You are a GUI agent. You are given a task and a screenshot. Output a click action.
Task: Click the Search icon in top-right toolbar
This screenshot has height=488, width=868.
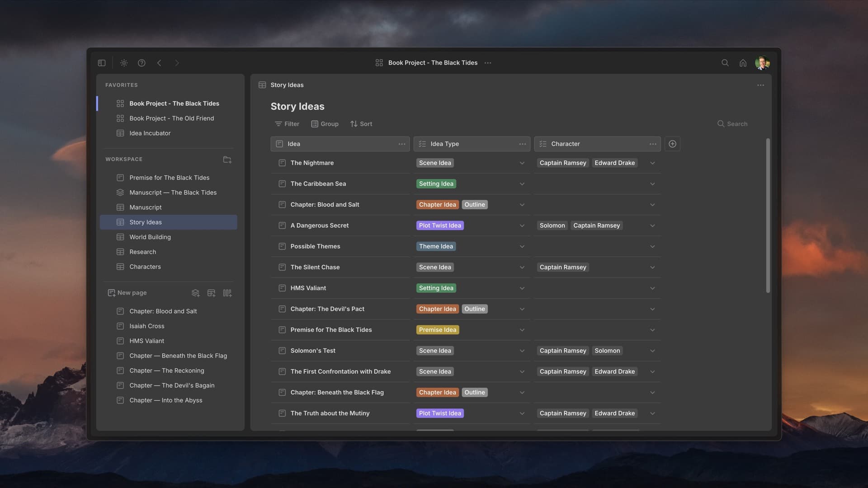click(725, 63)
